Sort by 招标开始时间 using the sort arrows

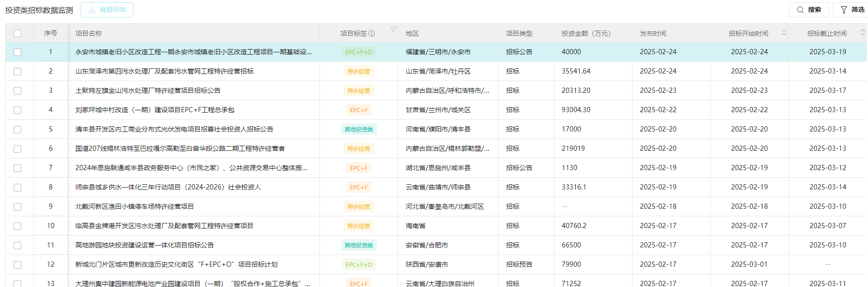(x=784, y=33)
